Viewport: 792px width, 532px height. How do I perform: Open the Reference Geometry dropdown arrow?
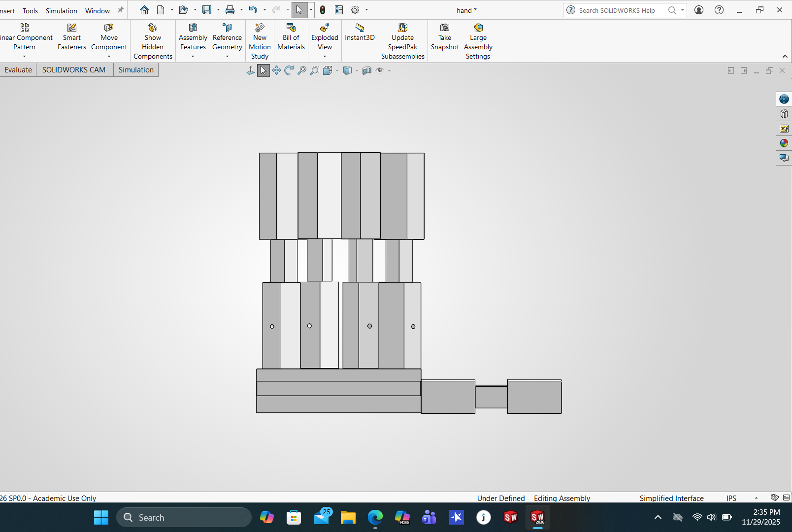pos(227,57)
